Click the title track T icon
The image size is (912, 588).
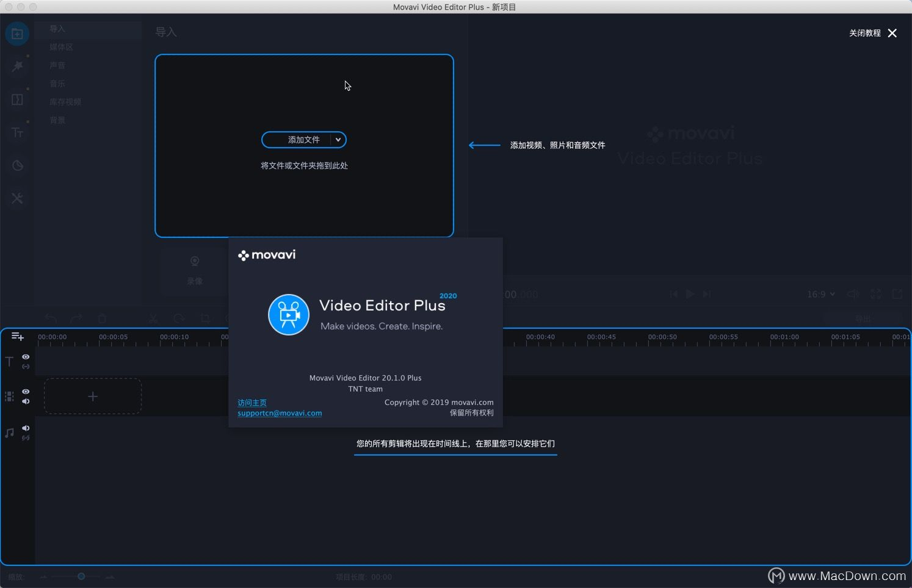(x=9, y=361)
